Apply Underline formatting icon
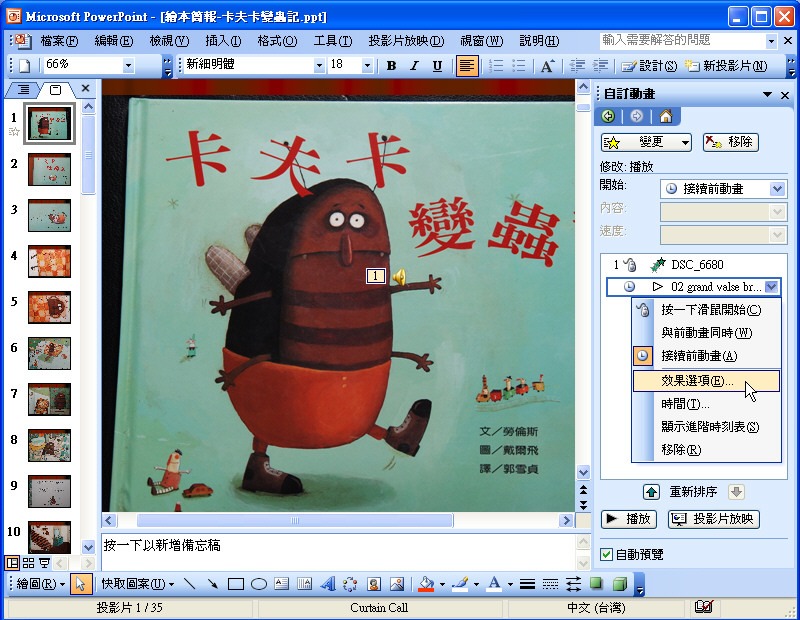This screenshot has height=620, width=800. [x=437, y=65]
